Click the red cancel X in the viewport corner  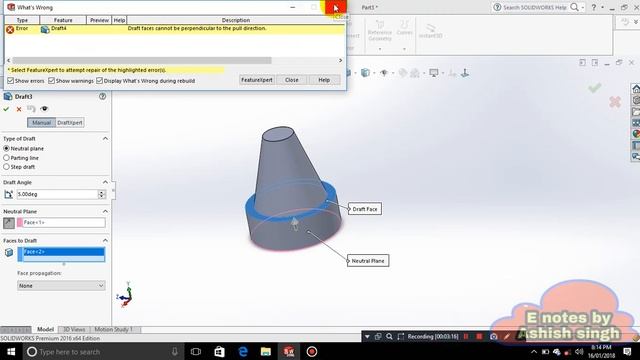point(615,102)
